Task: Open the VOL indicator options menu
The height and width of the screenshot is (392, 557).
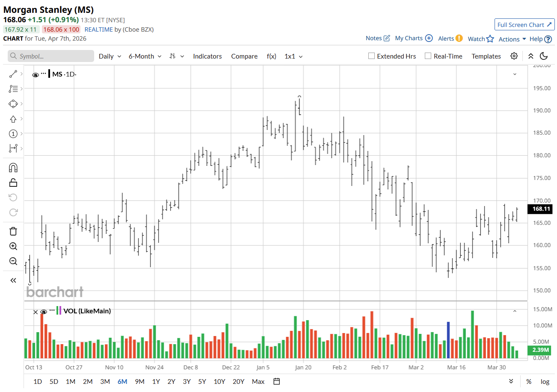Action: 52,311
